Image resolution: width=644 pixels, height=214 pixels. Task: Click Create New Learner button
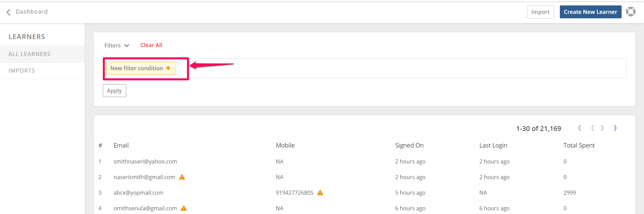(590, 12)
